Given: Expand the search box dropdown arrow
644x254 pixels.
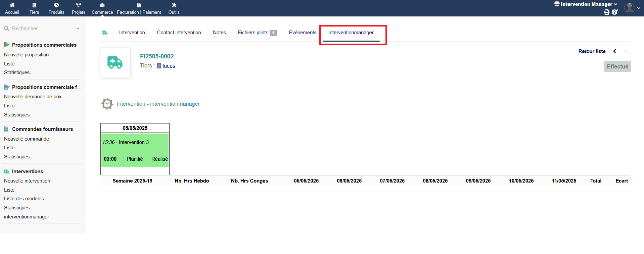Looking at the screenshot, I should 78,29.
